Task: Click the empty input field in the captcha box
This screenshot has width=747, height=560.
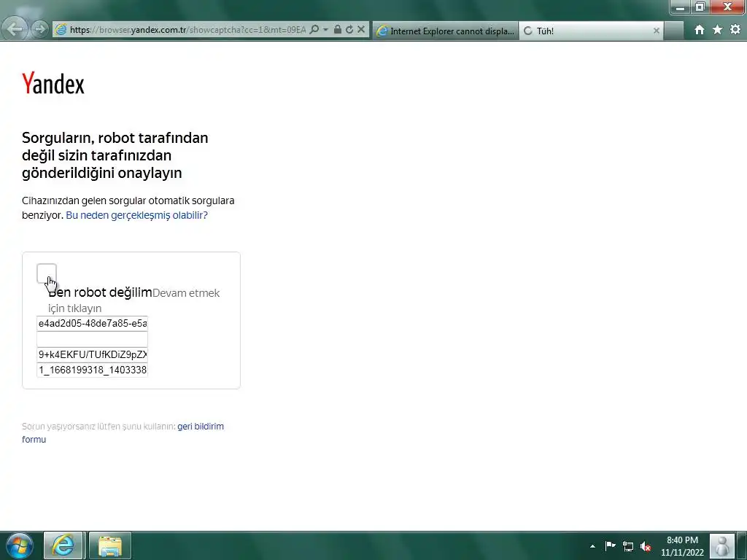Action: click(x=93, y=339)
